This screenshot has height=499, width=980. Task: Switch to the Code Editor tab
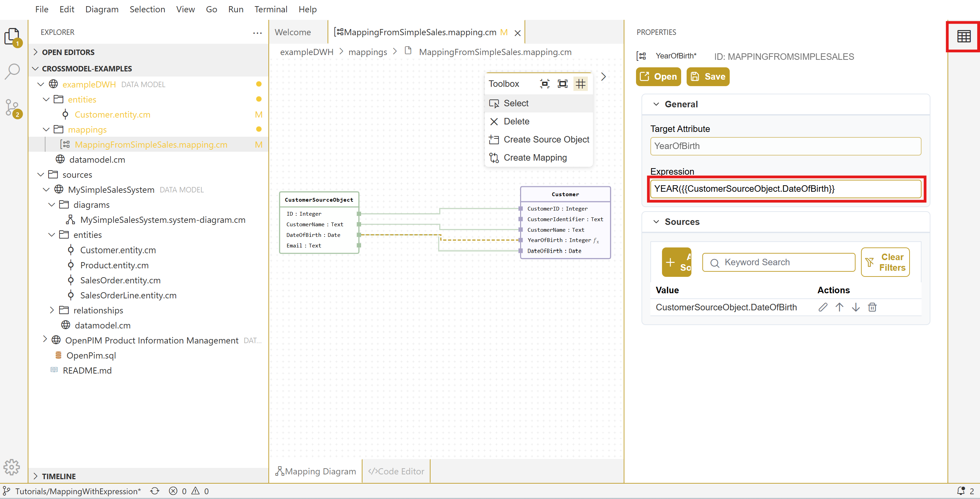tap(396, 471)
